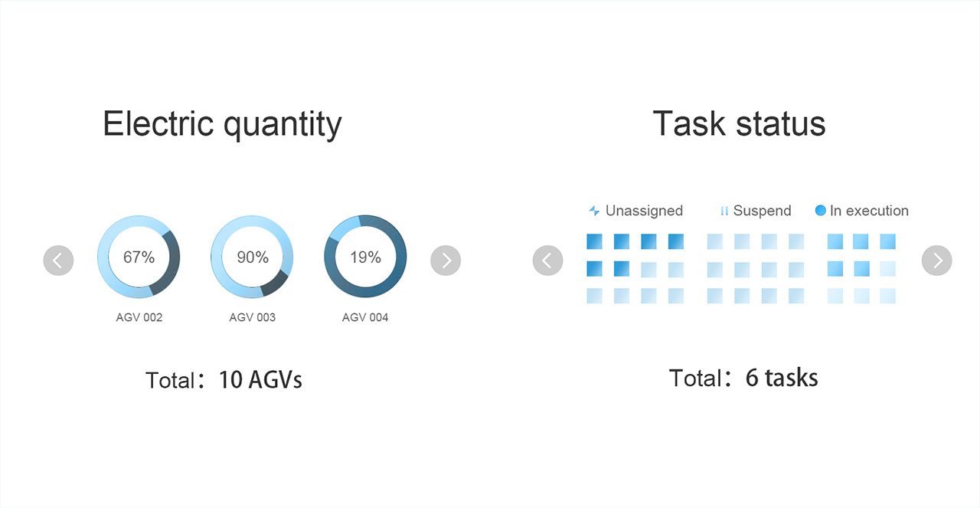Click the Total 10 AGVs text
Image resolution: width=980 pixels, height=508 pixels.
[x=224, y=380]
